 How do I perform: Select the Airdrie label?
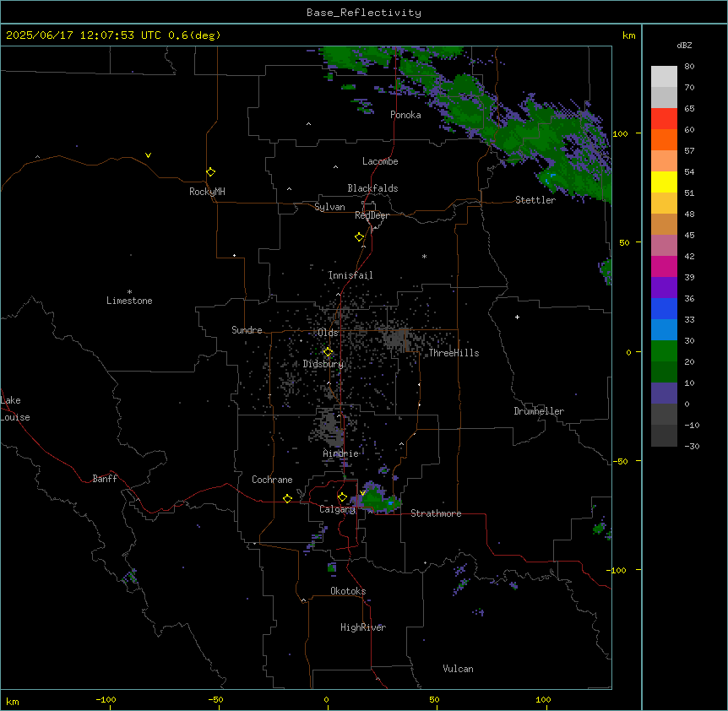click(341, 453)
